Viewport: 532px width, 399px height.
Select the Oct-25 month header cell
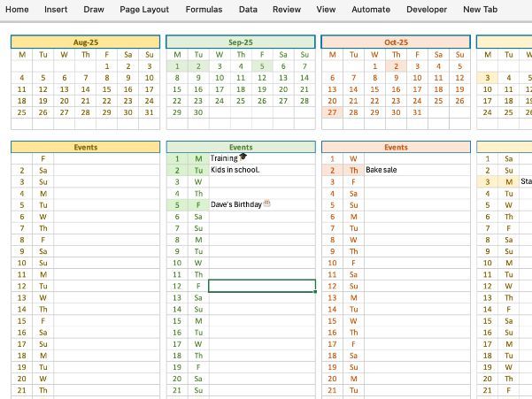tap(396, 42)
